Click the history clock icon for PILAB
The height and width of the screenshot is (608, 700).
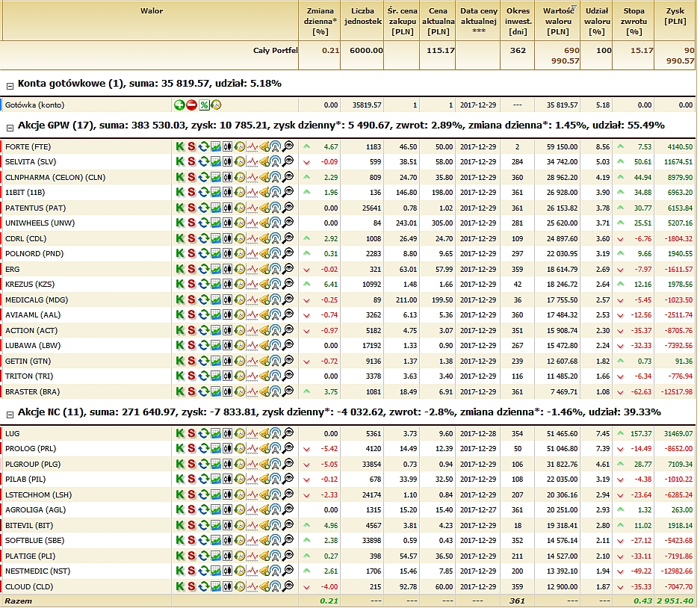(x=240, y=479)
